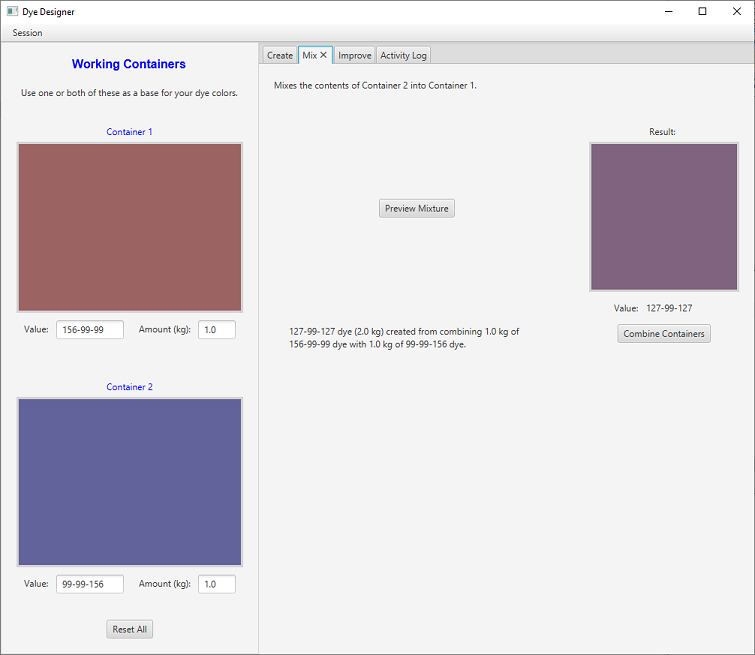
Task: Focus the Container 1 Value field
Action: point(90,329)
